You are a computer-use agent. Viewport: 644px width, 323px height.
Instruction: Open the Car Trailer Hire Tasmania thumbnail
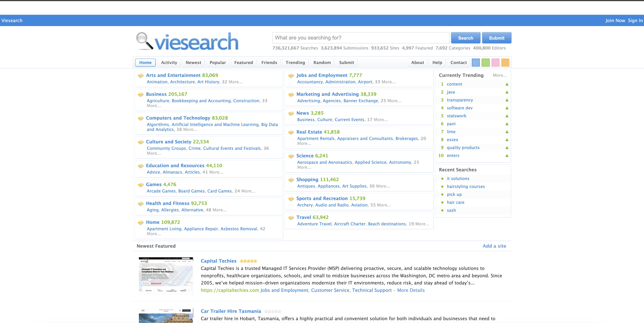pos(166,315)
